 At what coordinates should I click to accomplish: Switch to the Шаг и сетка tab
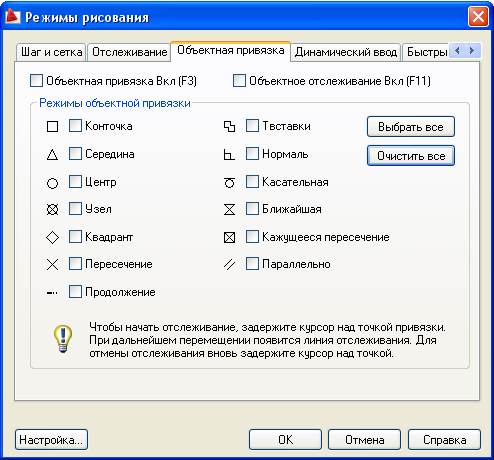pos(51,52)
